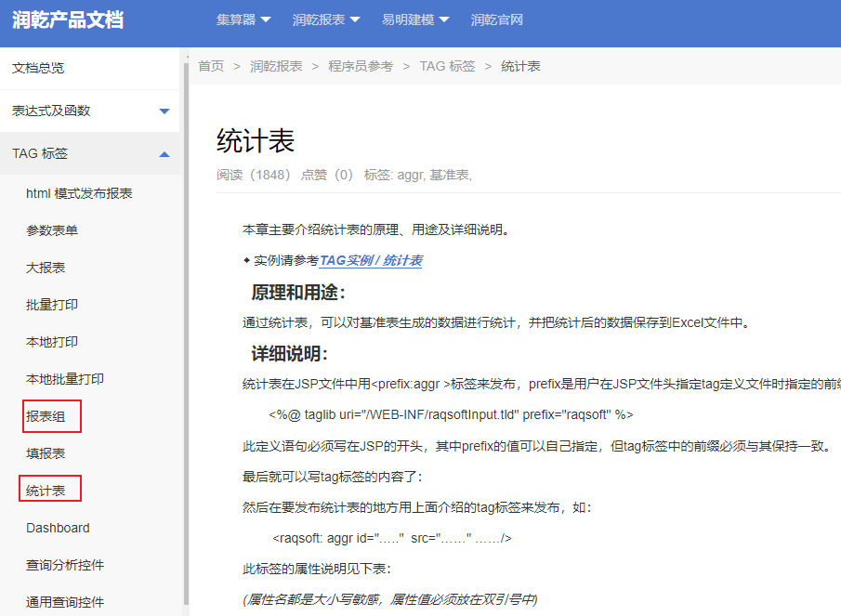Open the 集算器 dropdown menu
This screenshot has height=616, width=841.
coord(243,20)
